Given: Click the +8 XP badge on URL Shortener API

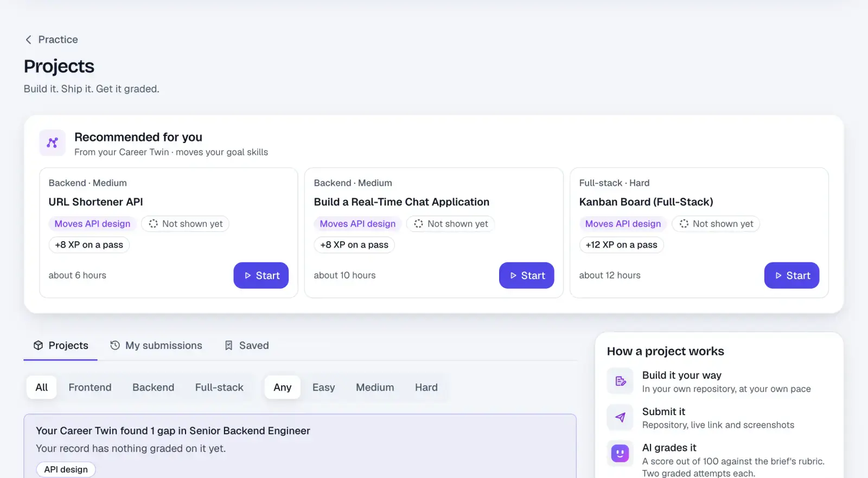Looking at the screenshot, I should coord(89,245).
